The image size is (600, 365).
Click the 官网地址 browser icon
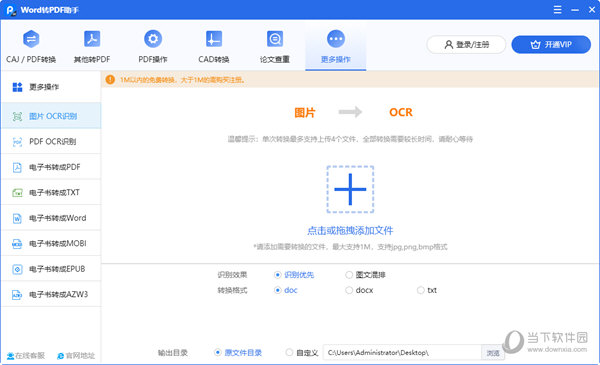coord(60,356)
